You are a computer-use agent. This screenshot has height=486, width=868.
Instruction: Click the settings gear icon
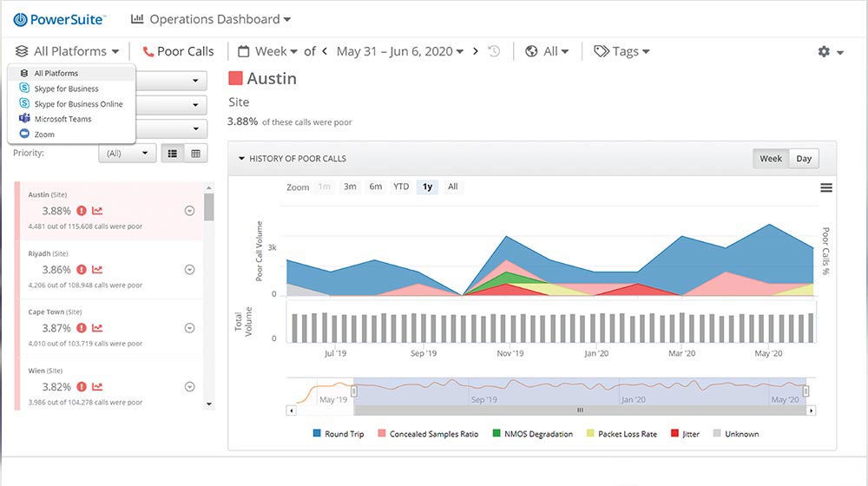point(825,52)
